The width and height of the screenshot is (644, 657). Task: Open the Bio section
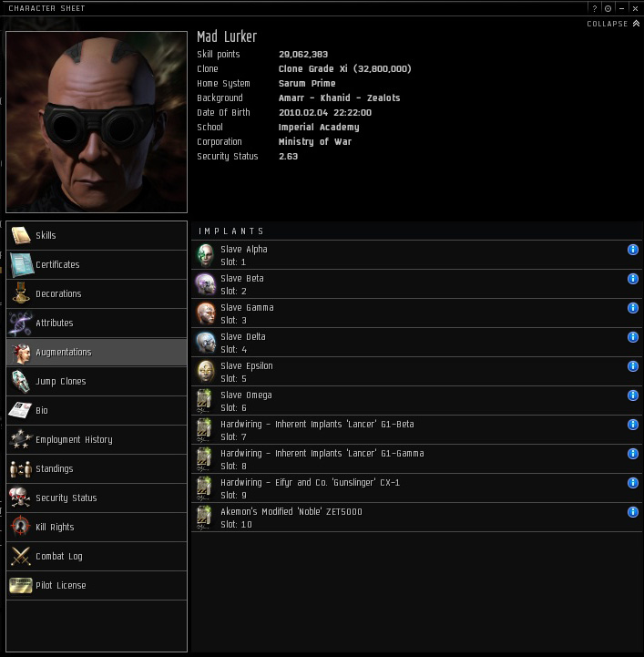pyautogui.click(x=97, y=411)
